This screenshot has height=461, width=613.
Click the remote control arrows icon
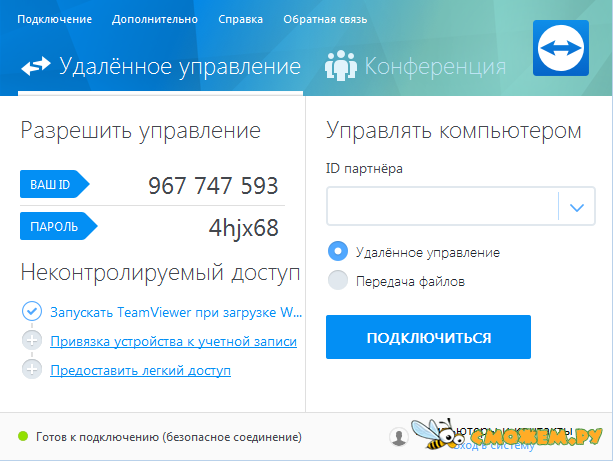(x=36, y=66)
